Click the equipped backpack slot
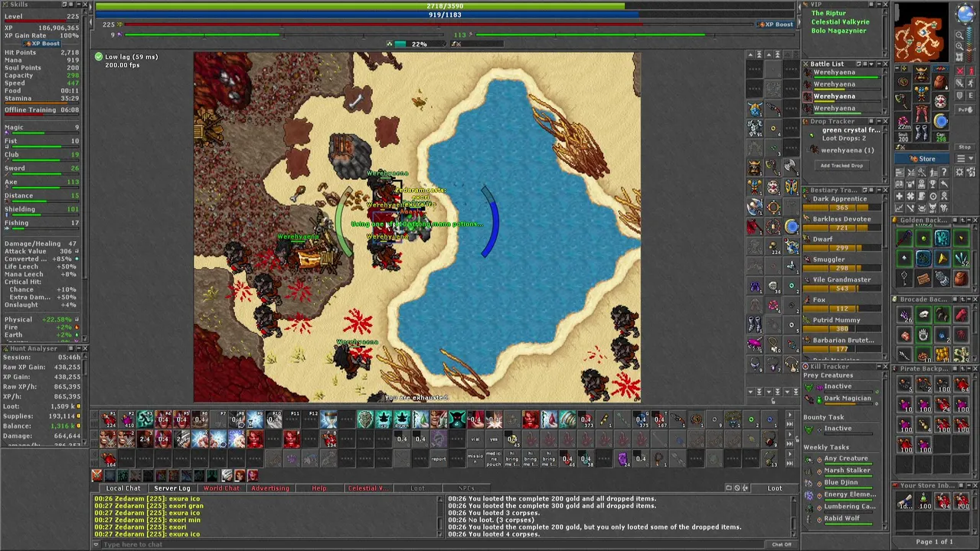This screenshot has height=551, width=980. [940, 83]
